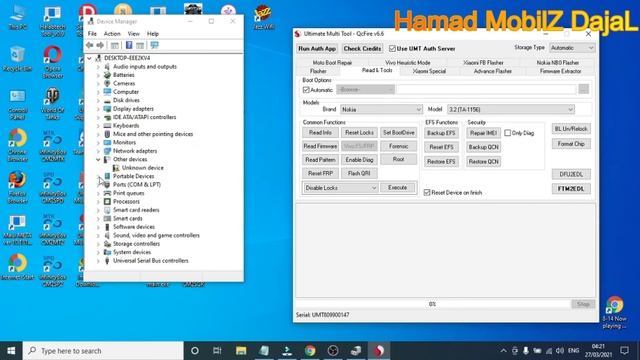
Task: Open the Windows Start menu
Action: pos(11,351)
